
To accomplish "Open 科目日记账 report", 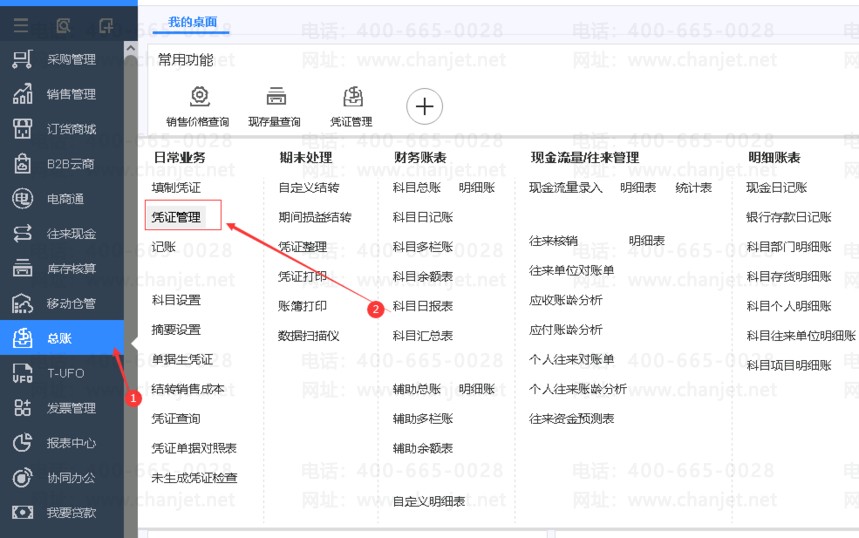I will point(423,218).
